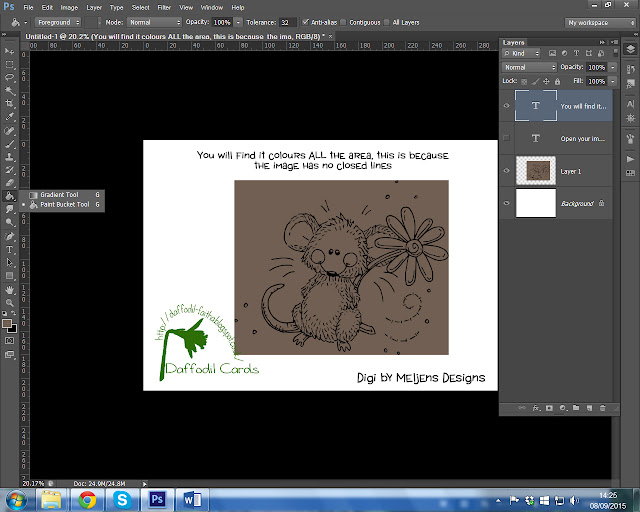Select the Rectangle shape tool

coord(9,276)
